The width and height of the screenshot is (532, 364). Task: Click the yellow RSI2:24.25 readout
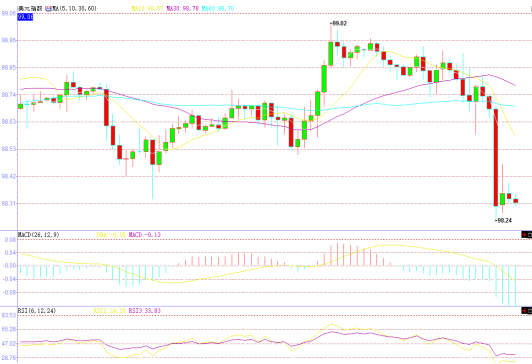click(x=110, y=311)
